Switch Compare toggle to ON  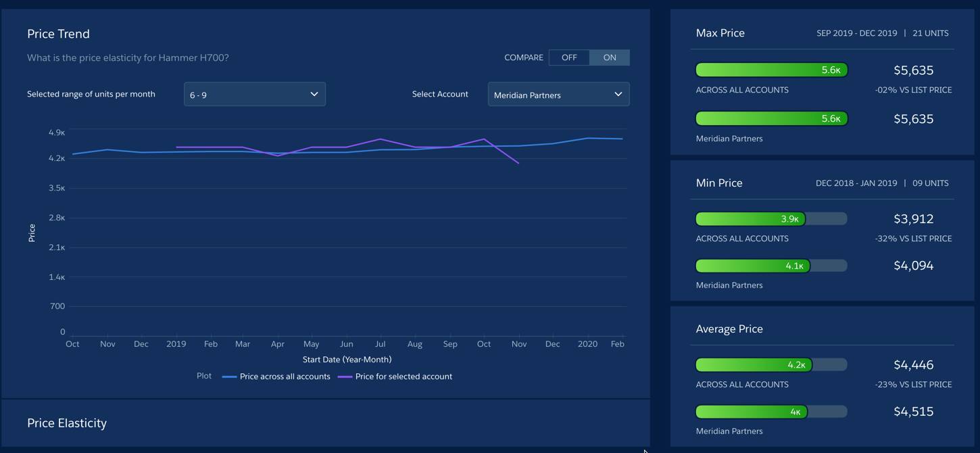coord(610,57)
